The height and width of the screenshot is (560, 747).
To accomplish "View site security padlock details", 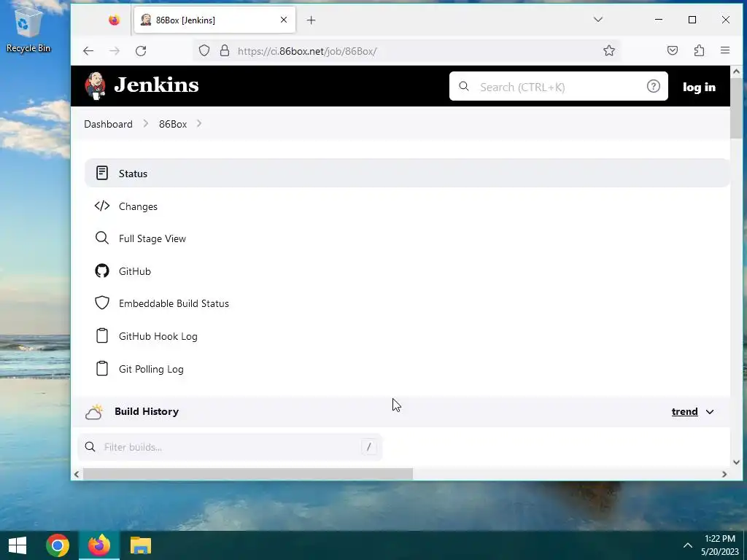I will coord(225,50).
